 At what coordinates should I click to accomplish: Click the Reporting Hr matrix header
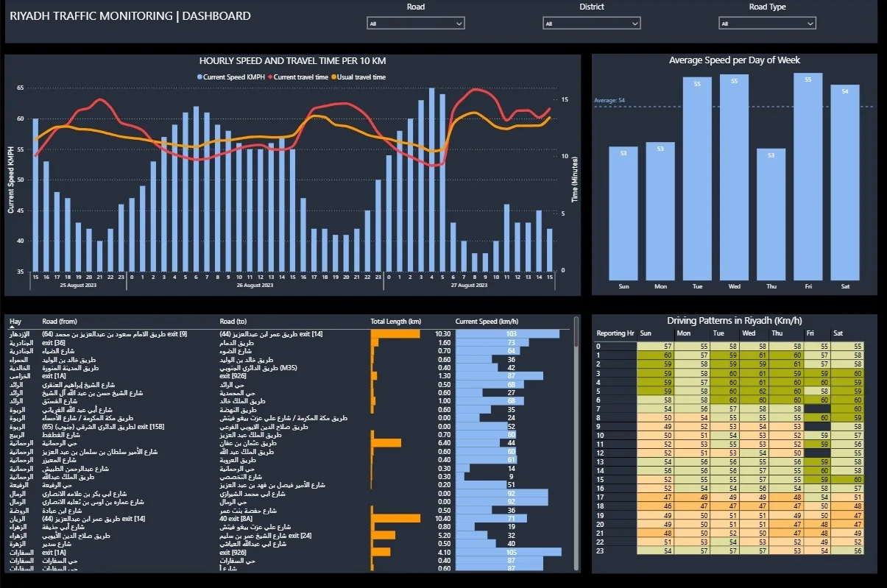point(615,333)
